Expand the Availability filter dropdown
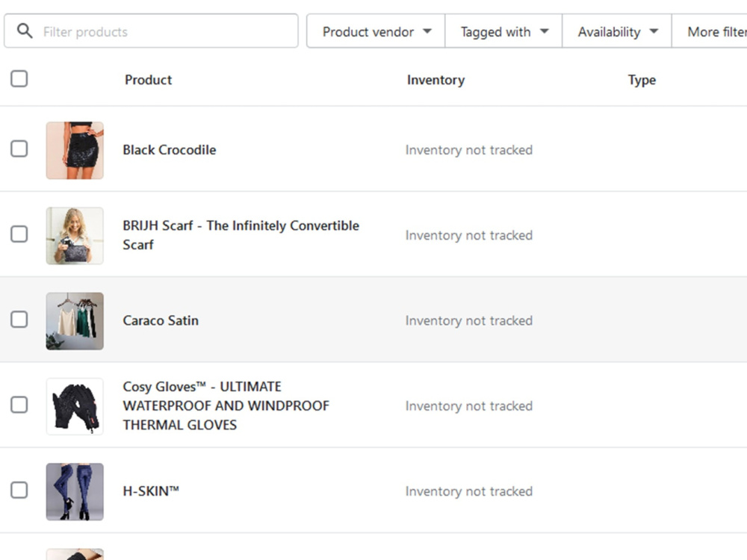This screenshot has height=560, width=747. tap(617, 31)
